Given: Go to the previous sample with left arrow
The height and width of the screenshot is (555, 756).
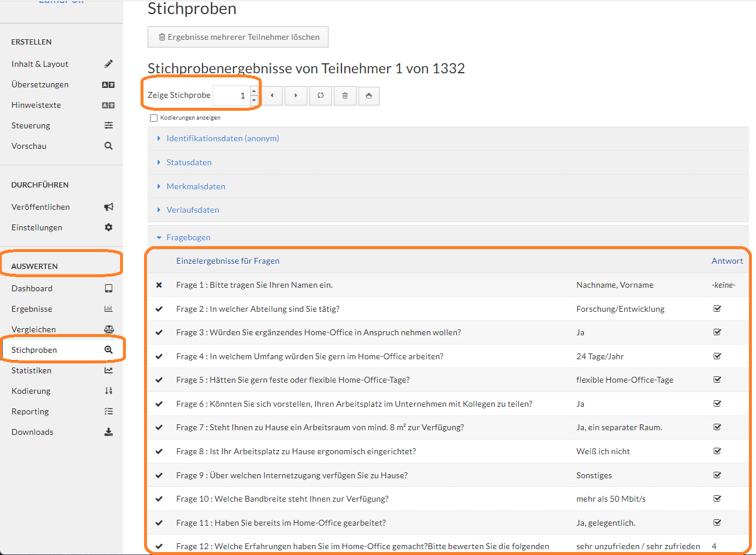Looking at the screenshot, I should 272,96.
